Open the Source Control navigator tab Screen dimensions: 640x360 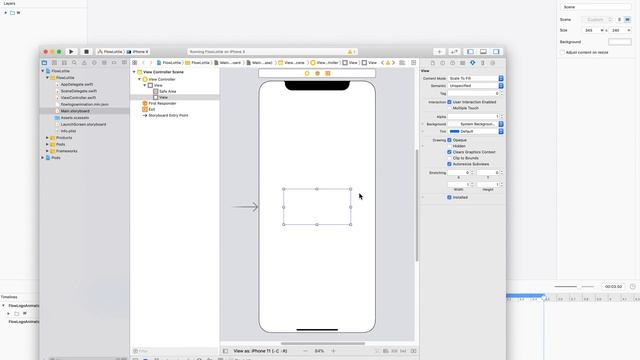click(54, 63)
